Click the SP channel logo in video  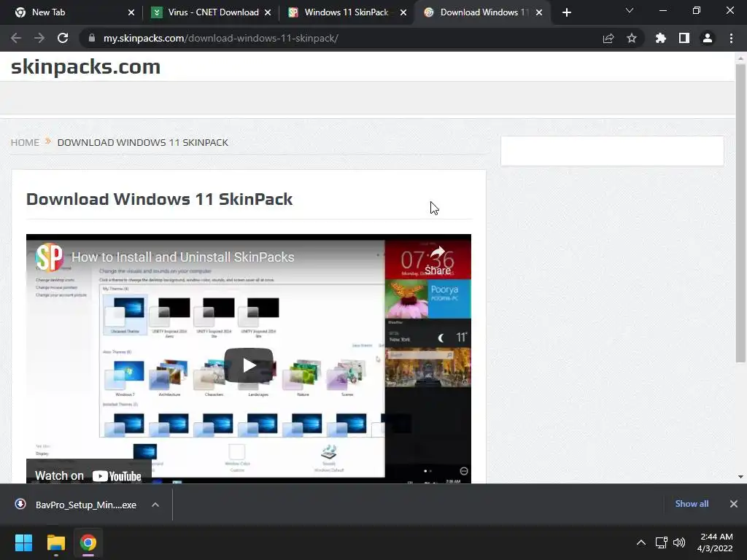point(49,257)
